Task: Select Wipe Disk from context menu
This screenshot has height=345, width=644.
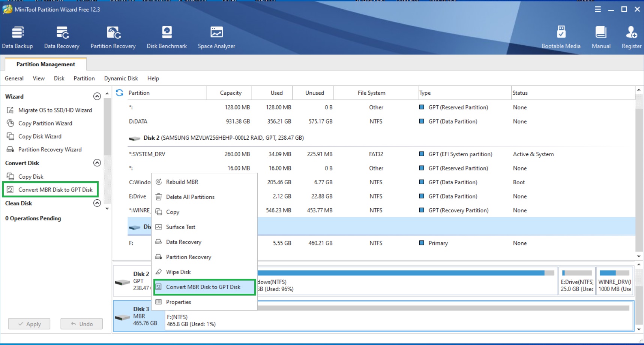Action: (x=178, y=272)
